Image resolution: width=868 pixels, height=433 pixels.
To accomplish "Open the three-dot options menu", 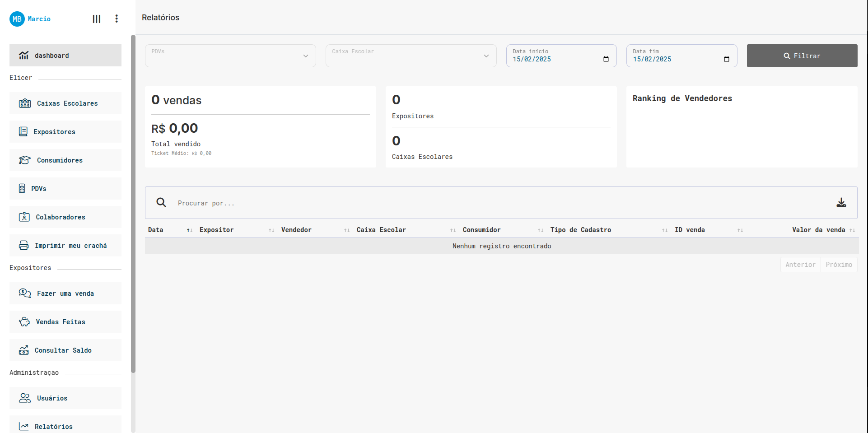I will coord(117,19).
